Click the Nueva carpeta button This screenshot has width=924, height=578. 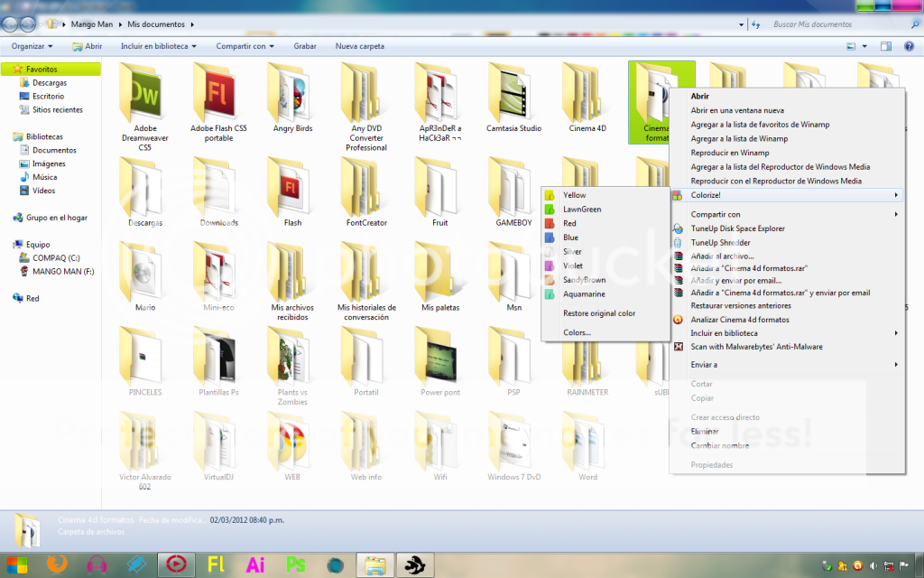pos(359,46)
